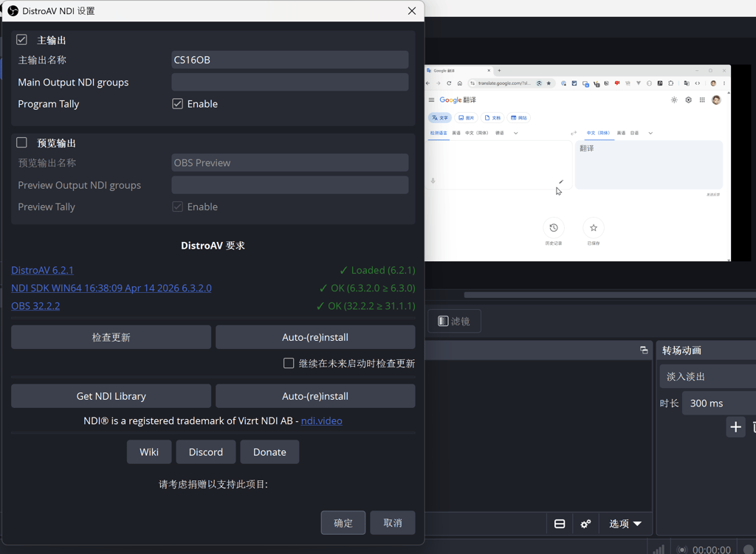Toggle audio mixer layout icon beside gear

[560, 524]
